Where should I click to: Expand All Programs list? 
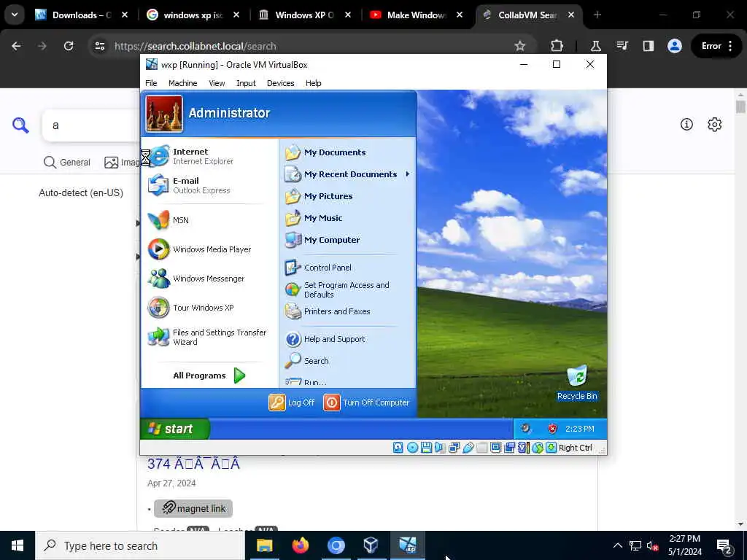coord(209,376)
